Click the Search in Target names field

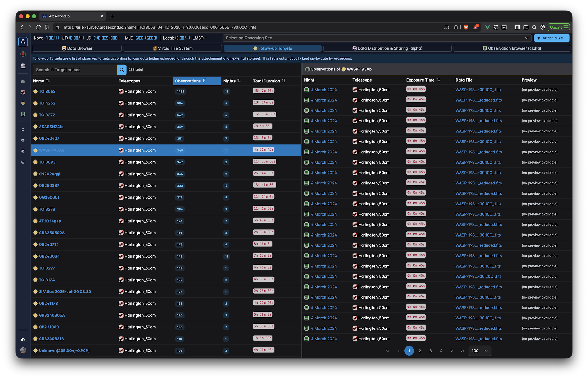click(75, 70)
